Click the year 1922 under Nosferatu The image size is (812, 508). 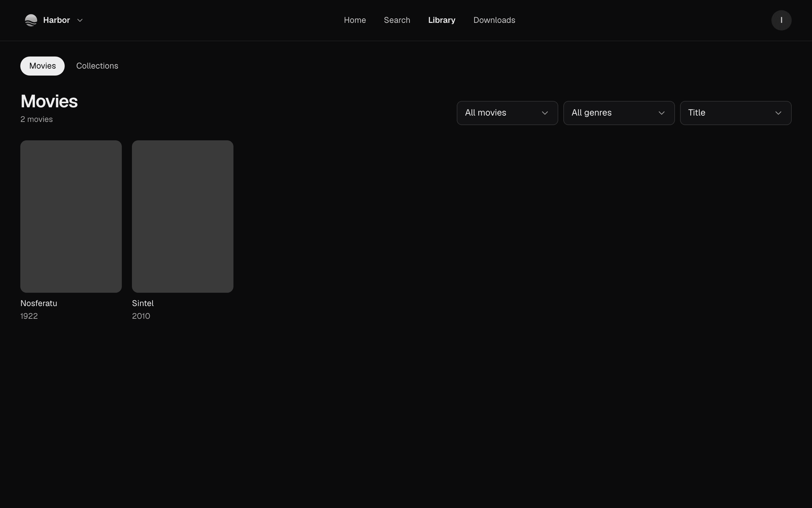pos(29,316)
